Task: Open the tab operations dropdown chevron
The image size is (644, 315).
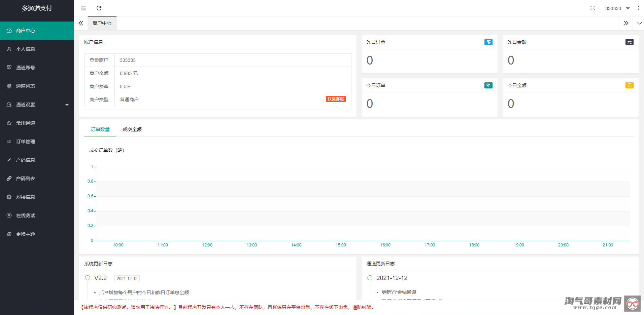Action: point(639,23)
